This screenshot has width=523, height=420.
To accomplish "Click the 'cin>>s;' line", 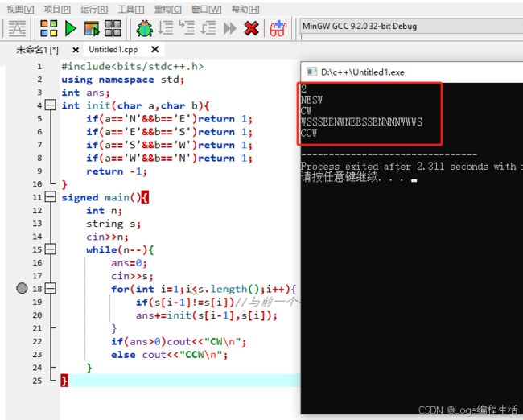I will point(132,276).
